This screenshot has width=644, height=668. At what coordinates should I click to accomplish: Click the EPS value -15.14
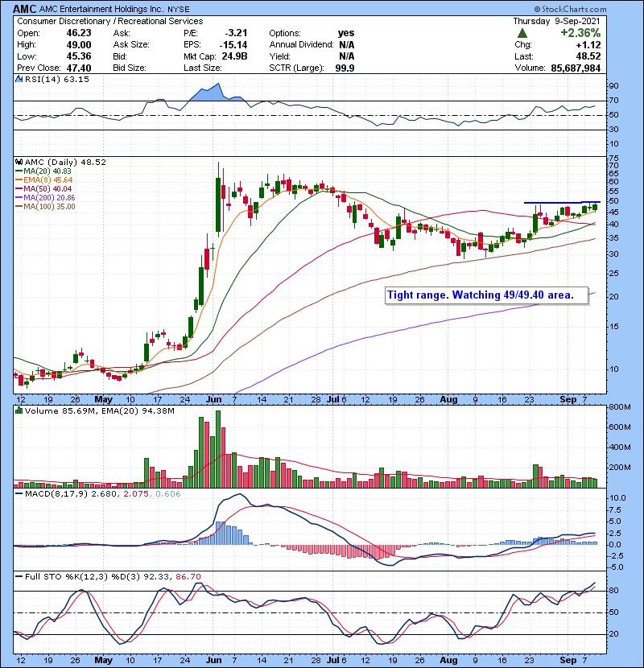[x=233, y=45]
